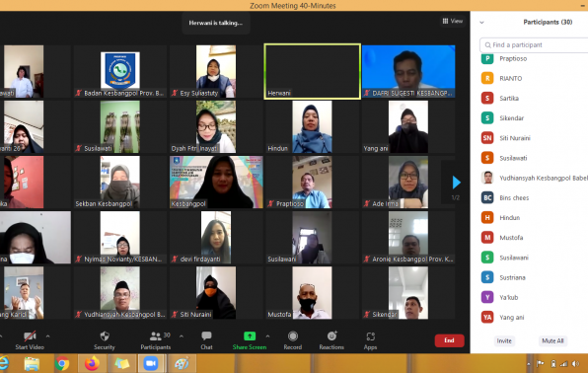This screenshot has width=588, height=373.
Task: Expand video options arrow beside Start Video
Action: tap(47, 336)
